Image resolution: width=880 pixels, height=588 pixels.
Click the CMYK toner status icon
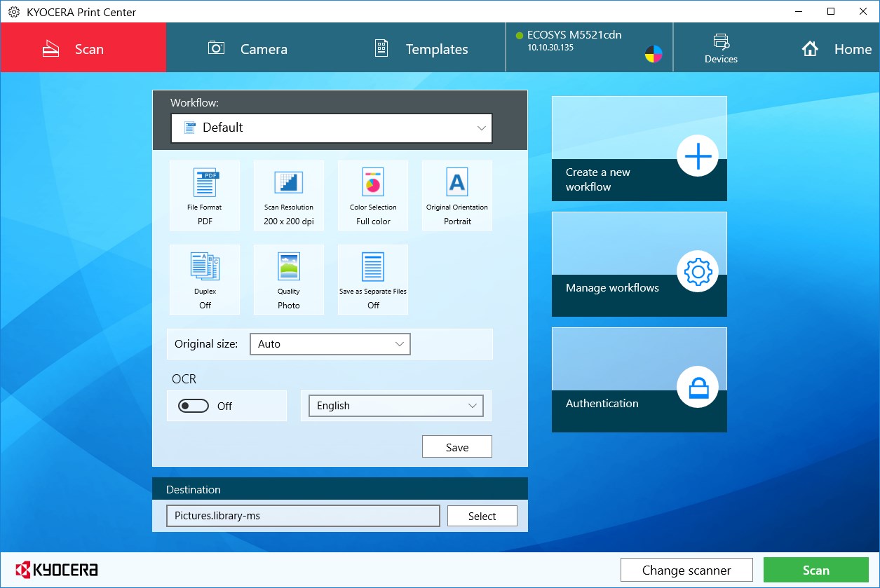coord(654,54)
